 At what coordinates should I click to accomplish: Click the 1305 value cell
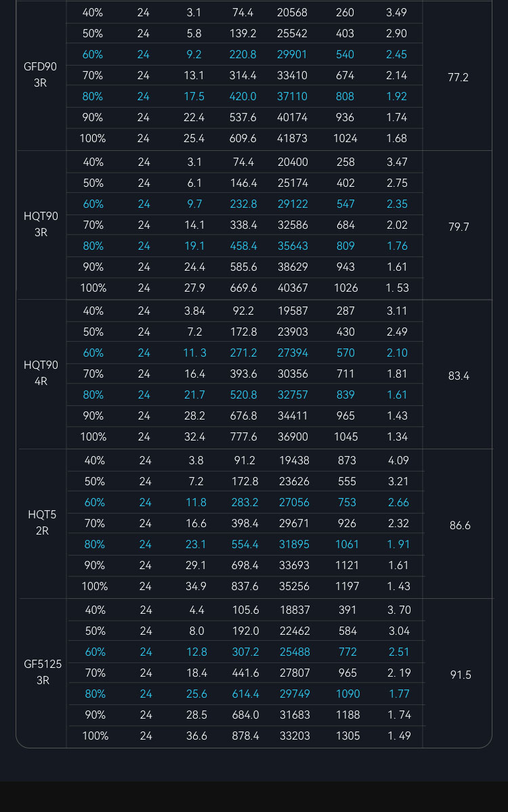pyautogui.click(x=348, y=736)
